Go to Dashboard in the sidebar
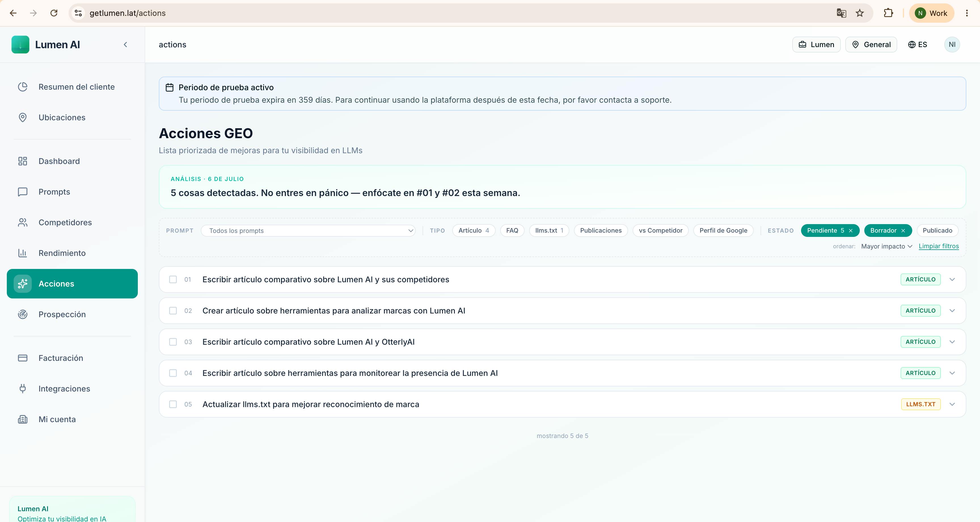This screenshot has width=980, height=522. click(x=72, y=161)
